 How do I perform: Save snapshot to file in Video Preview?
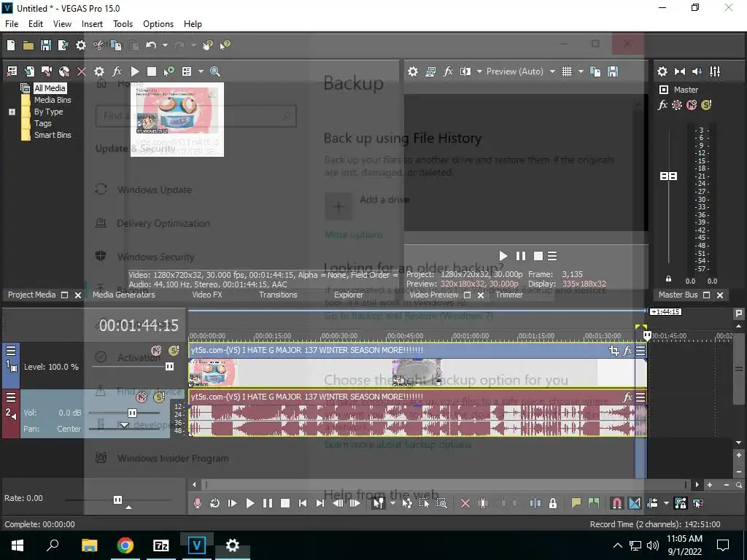coord(613,71)
